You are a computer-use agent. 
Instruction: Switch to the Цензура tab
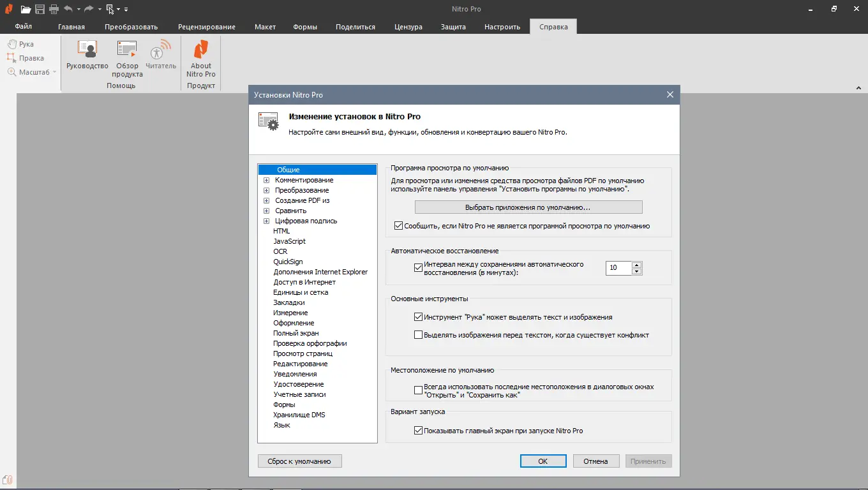pyautogui.click(x=408, y=27)
